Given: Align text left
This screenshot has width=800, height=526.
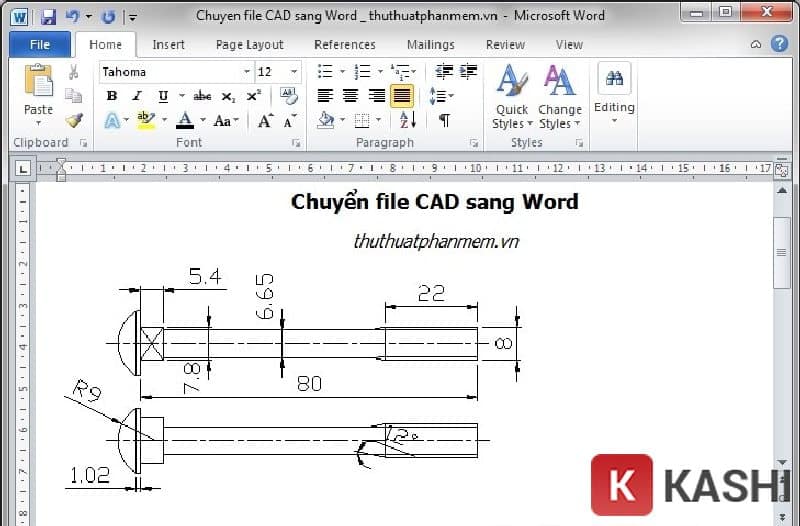Looking at the screenshot, I should [325, 95].
